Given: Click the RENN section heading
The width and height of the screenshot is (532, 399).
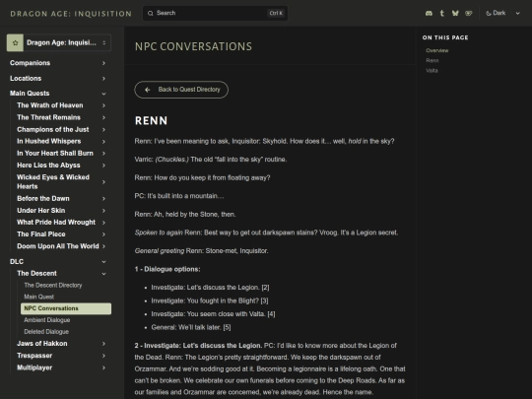Looking at the screenshot, I should click(151, 121).
